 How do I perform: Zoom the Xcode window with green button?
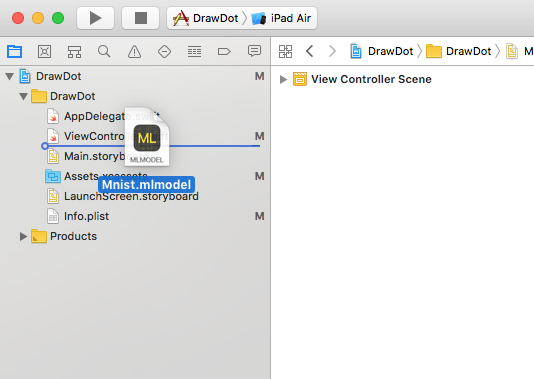pos(58,18)
